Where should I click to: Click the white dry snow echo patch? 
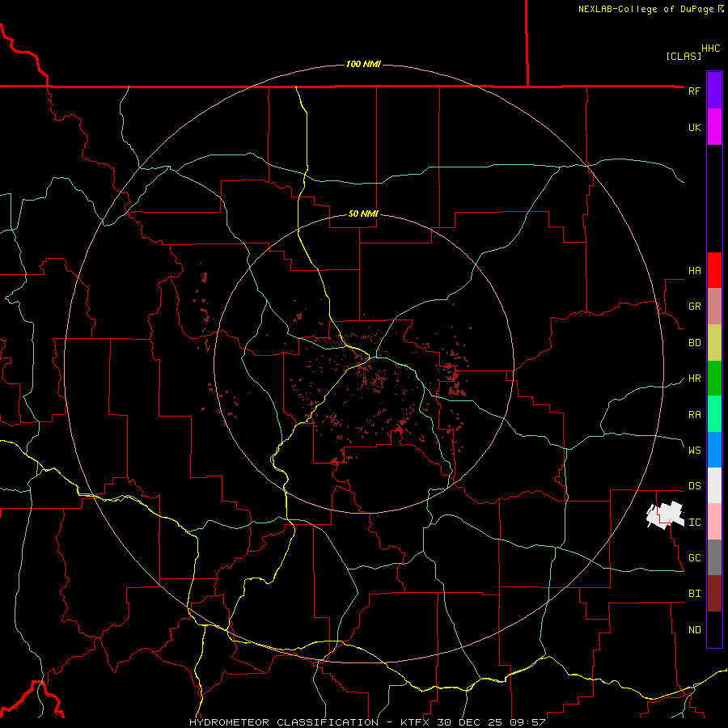666,514
